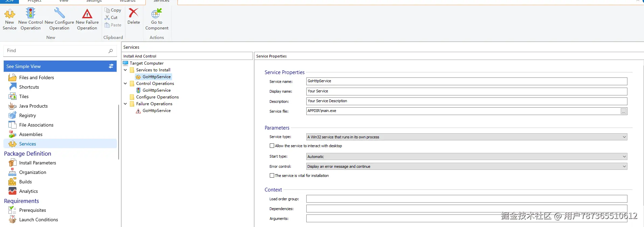
Task: Click the Go to Component icon
Action: coord(157,14)
